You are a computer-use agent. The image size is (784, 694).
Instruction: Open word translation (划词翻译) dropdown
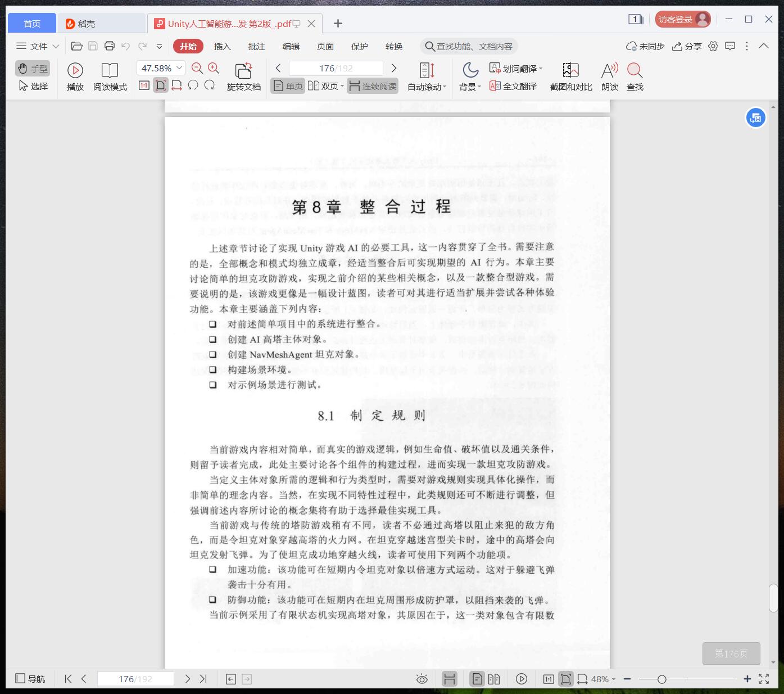(x=516, y=69)
